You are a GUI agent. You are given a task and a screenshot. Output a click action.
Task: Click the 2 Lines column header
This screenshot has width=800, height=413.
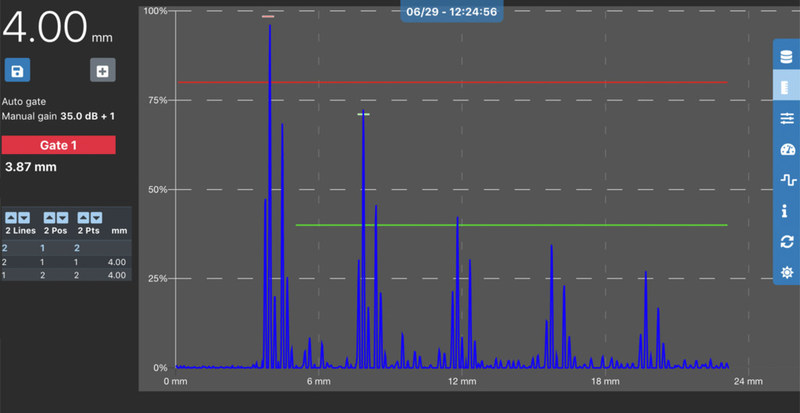(20, 231)
